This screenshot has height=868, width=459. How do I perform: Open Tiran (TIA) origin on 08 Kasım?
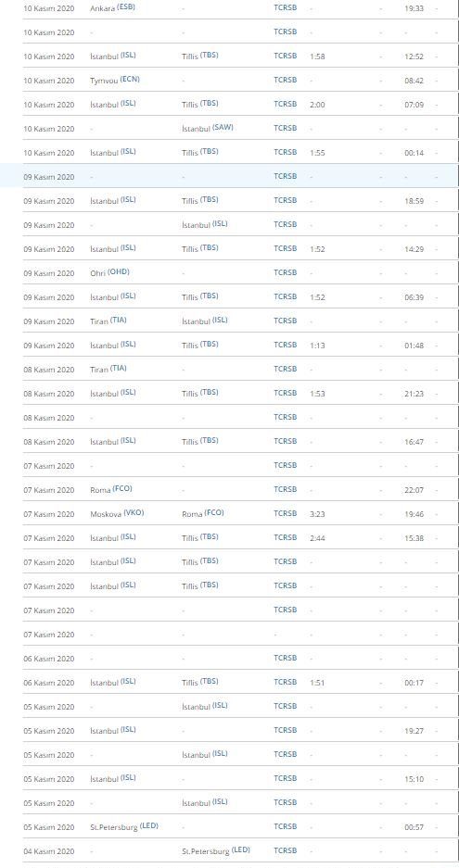pos(108,369)
